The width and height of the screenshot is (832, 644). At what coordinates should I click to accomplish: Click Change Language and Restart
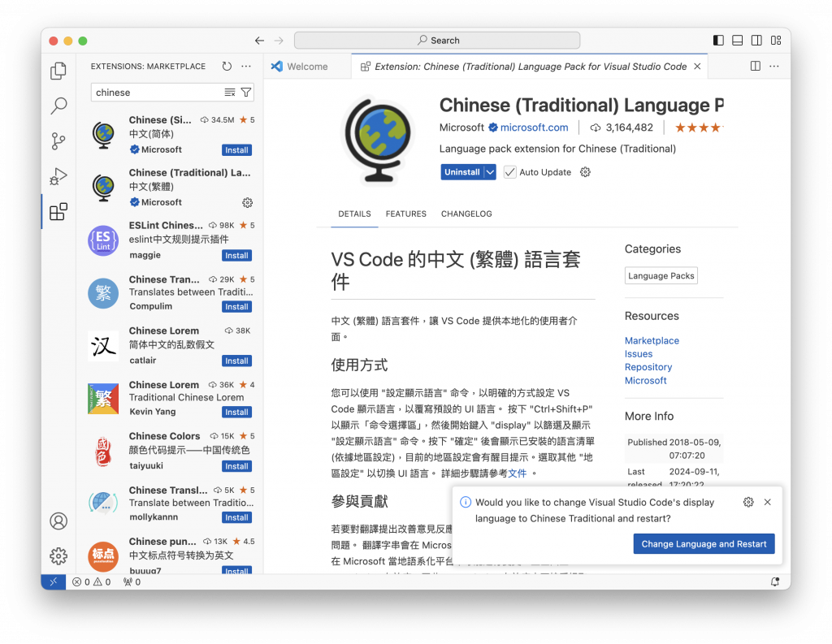704,544
